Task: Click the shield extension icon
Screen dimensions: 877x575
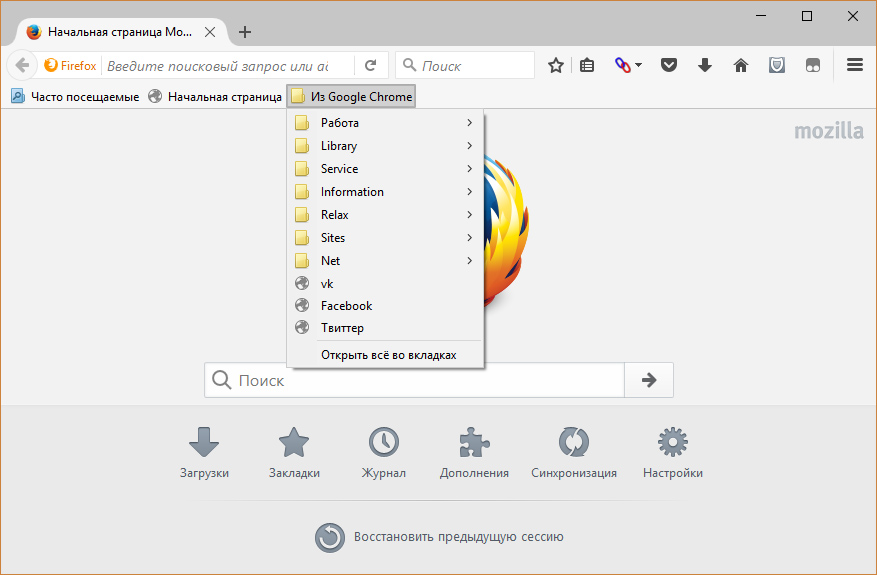Action: point(776,65)
